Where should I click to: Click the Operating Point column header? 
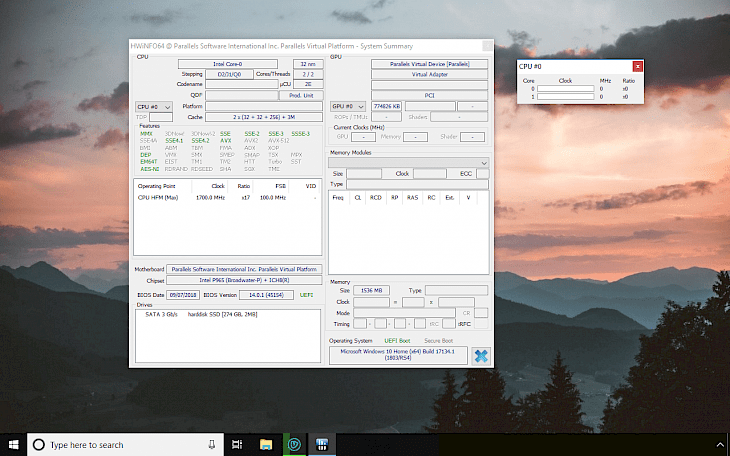pos(156,186)
